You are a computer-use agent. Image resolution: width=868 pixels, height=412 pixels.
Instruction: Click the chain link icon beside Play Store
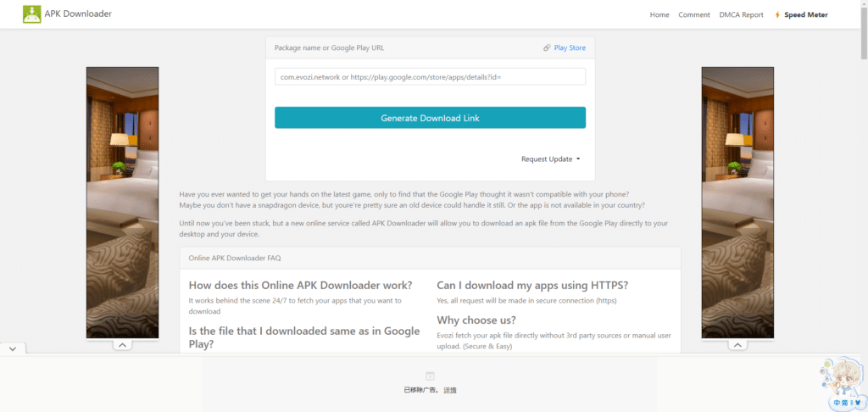tap(547, 47)
